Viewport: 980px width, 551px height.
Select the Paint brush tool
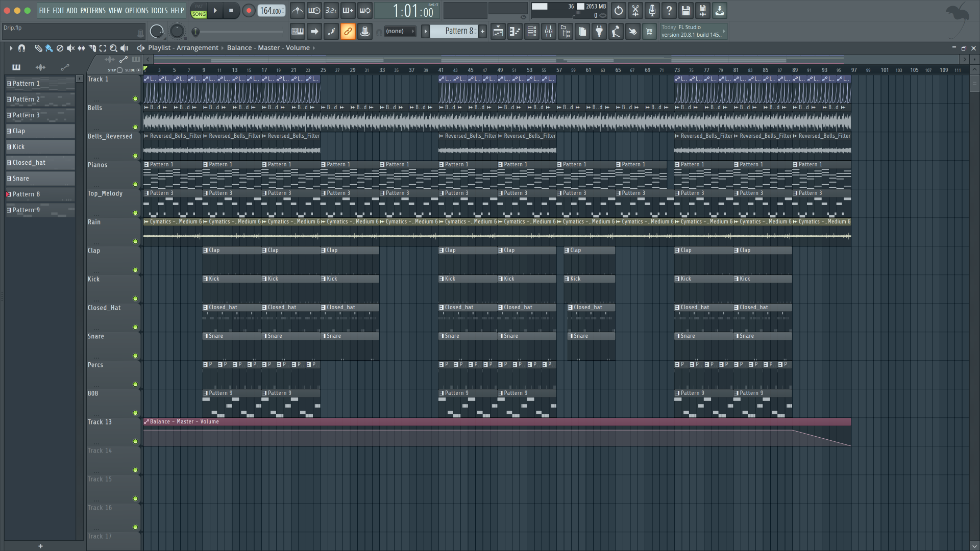coord(49,48)
